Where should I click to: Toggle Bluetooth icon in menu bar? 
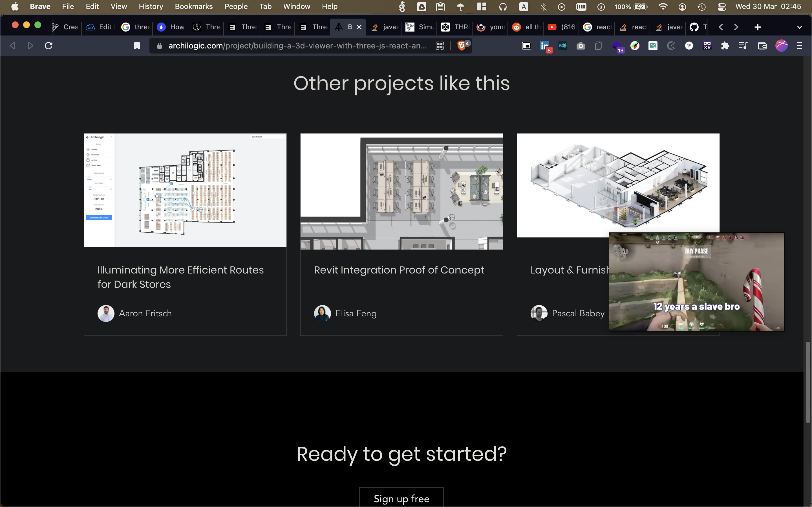click(543, 7)
